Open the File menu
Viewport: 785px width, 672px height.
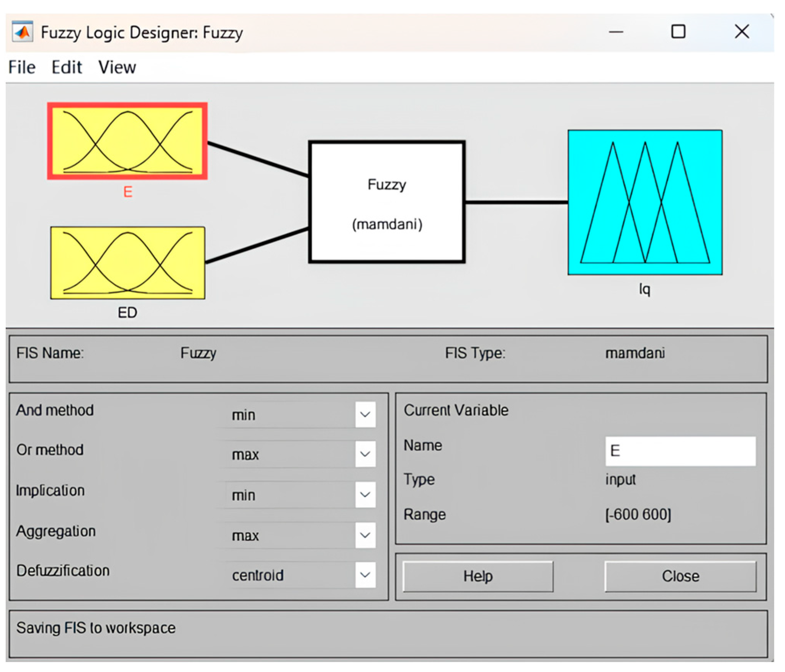pos(22,67)
